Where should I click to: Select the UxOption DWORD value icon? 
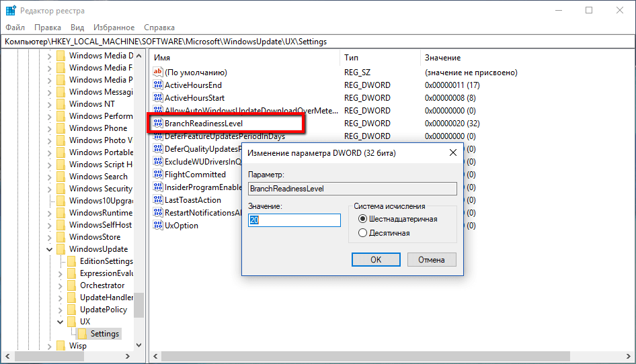[x=158, y=226]
